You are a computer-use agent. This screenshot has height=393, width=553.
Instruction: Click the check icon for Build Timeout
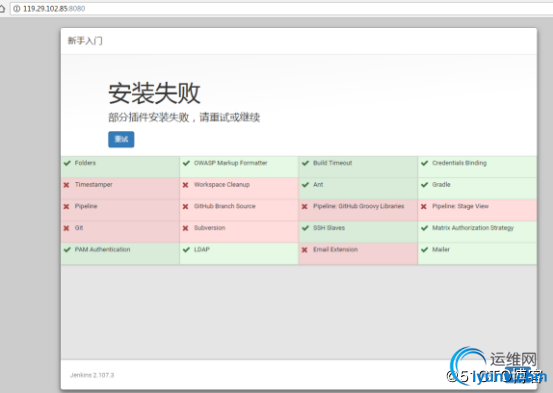point(305,163)
